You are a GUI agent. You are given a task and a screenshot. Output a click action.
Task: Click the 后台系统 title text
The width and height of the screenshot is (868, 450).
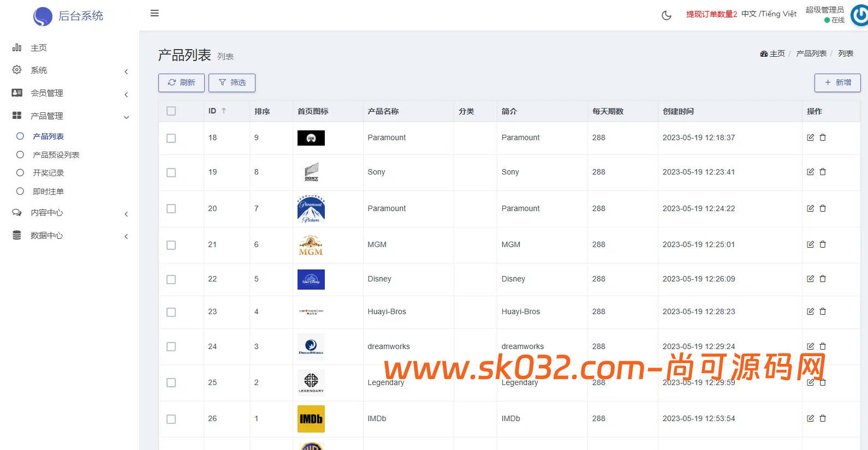(x=81, y=16)
